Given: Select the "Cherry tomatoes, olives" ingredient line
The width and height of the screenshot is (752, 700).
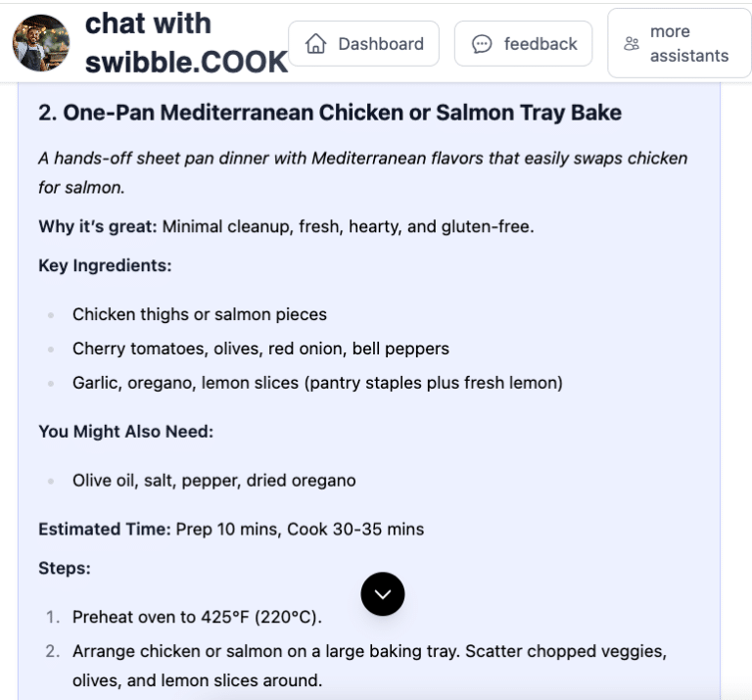Looking at the screenshot, I should pyautogui.click(x=260, y=349).
